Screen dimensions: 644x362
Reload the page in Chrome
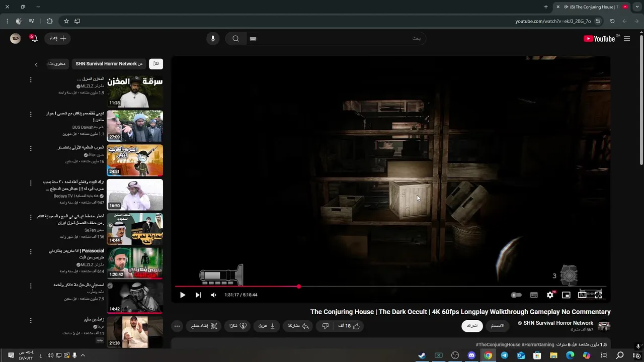pyautogui.click(x=612, y=21)
